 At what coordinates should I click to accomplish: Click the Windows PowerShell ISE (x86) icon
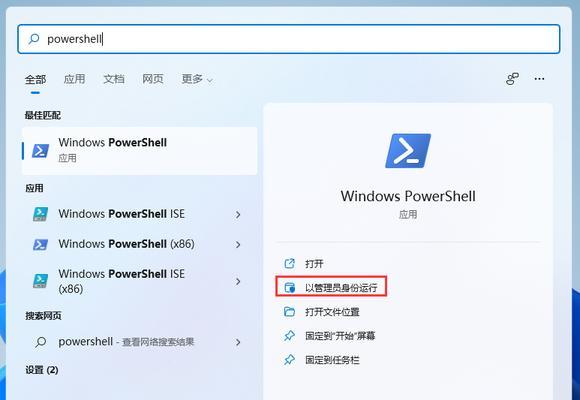(x=40, y=281)
